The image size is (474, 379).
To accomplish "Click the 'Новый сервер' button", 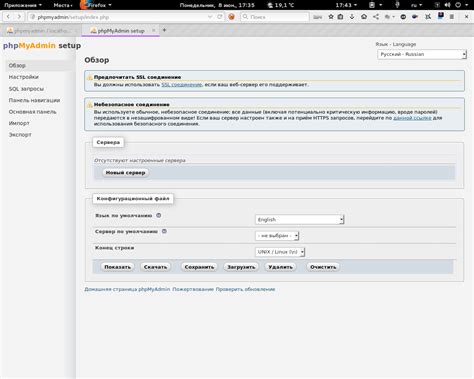I will coord(125,173).
